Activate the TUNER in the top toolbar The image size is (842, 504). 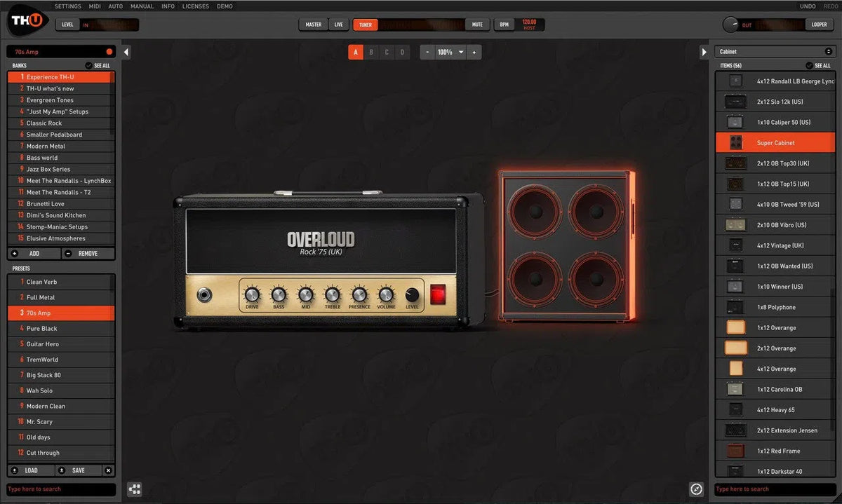tap(365, 23)
